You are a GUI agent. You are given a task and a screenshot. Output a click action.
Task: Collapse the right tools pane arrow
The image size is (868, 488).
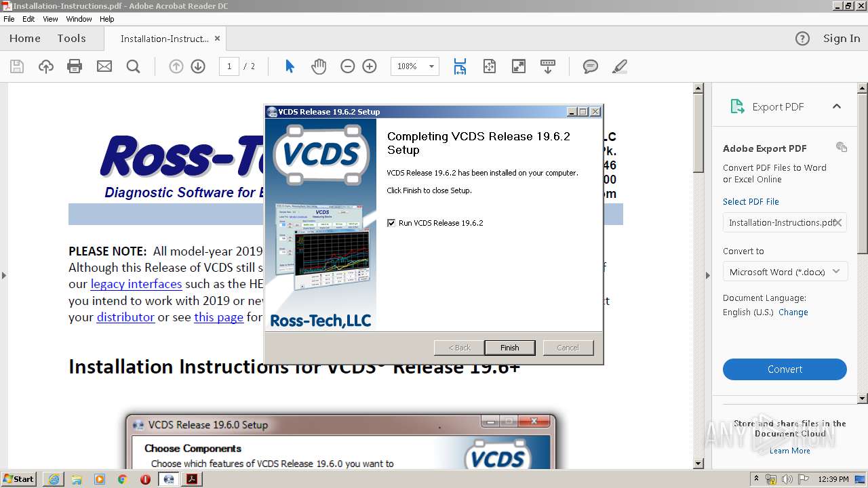[707, 275]
